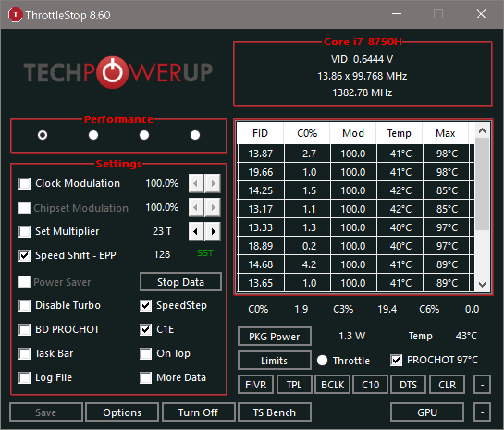The image size is (504, 430).
Task: Click the C0% column header
Action: [x=307, y=133]
